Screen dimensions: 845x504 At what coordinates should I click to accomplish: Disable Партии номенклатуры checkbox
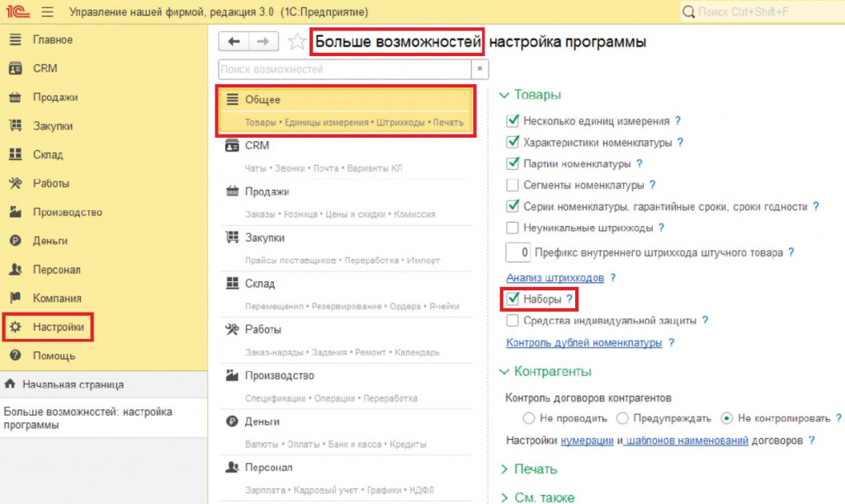(x=512, y=163)
